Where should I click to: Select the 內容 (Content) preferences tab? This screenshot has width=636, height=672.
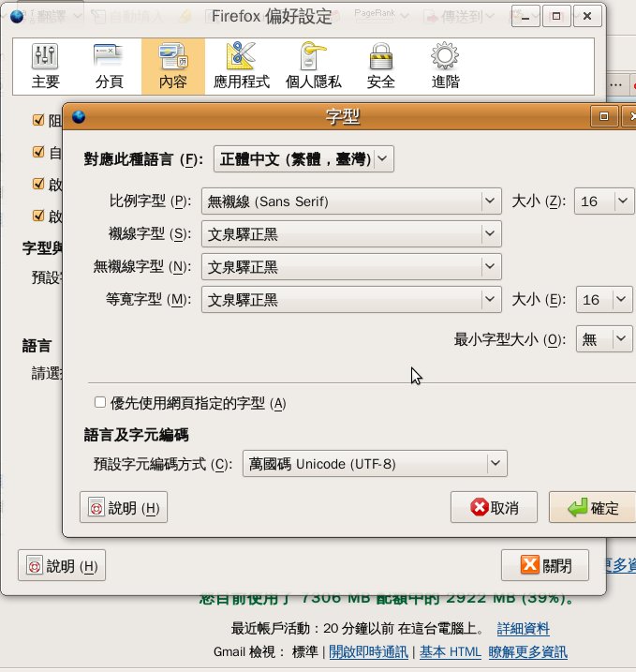(173, 67)
